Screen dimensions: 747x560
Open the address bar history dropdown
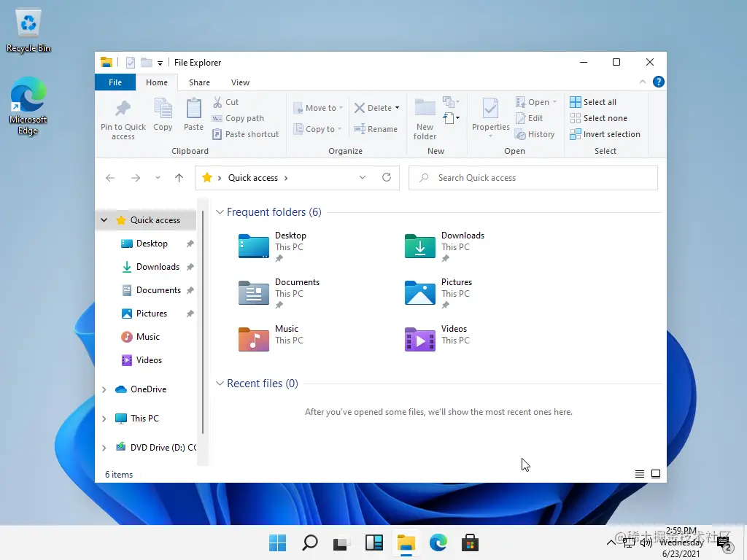363,178
